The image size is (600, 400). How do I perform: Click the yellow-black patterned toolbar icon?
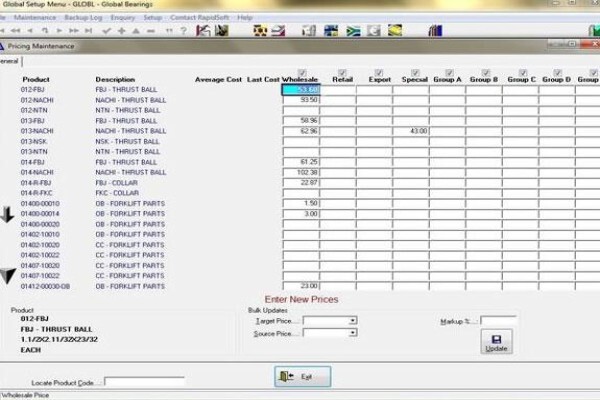point(260,31)
